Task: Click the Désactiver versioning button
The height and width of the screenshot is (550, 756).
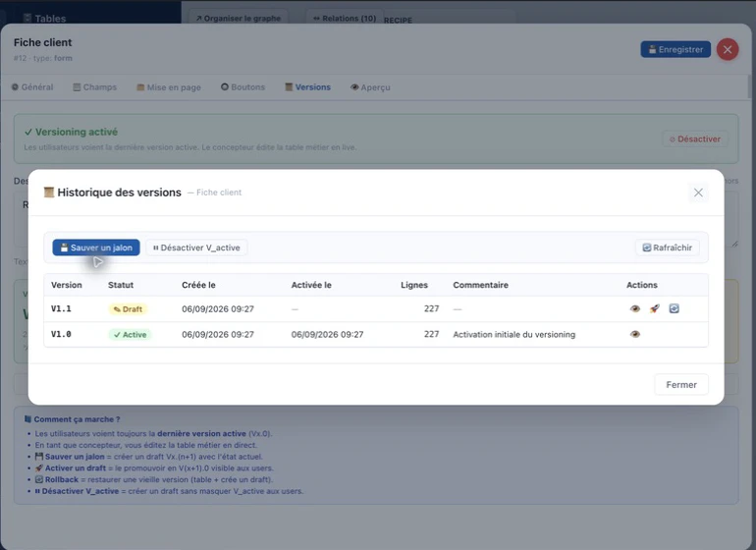Action: pyautogui.click(x=695, y=138)
